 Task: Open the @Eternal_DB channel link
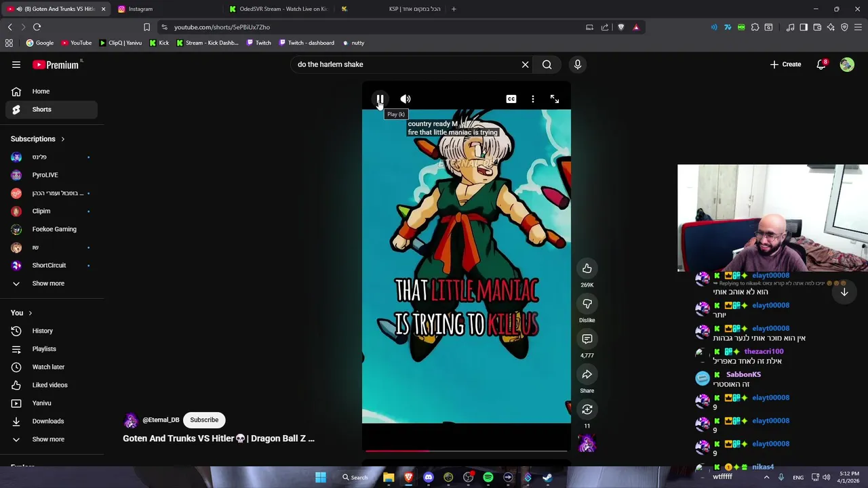pos(161,420)
